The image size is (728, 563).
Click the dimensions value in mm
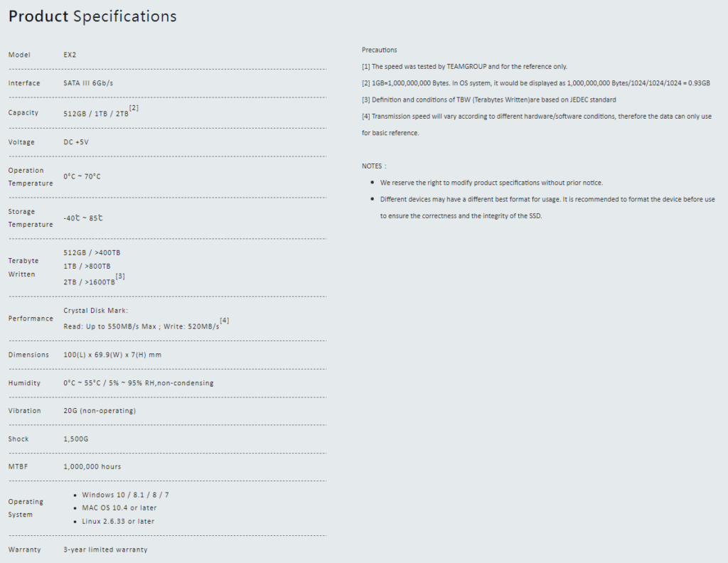click(112, 355)
